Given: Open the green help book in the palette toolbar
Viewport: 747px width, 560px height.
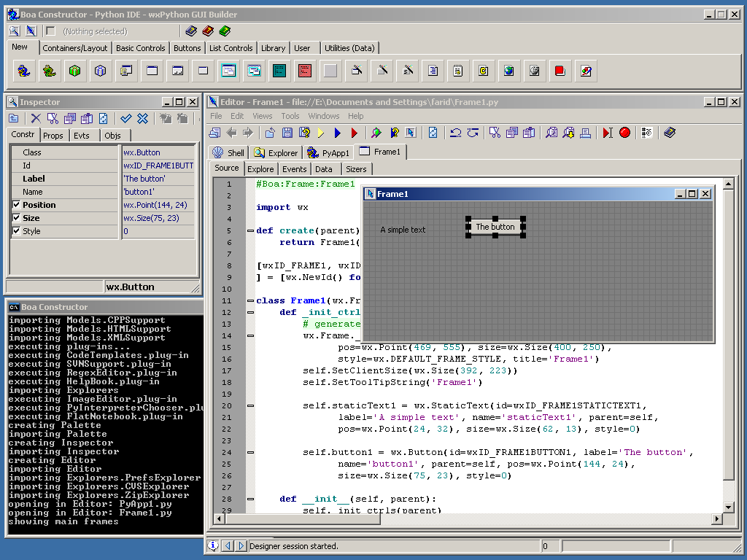Looking at the screenshot, I should pos(225,31).
